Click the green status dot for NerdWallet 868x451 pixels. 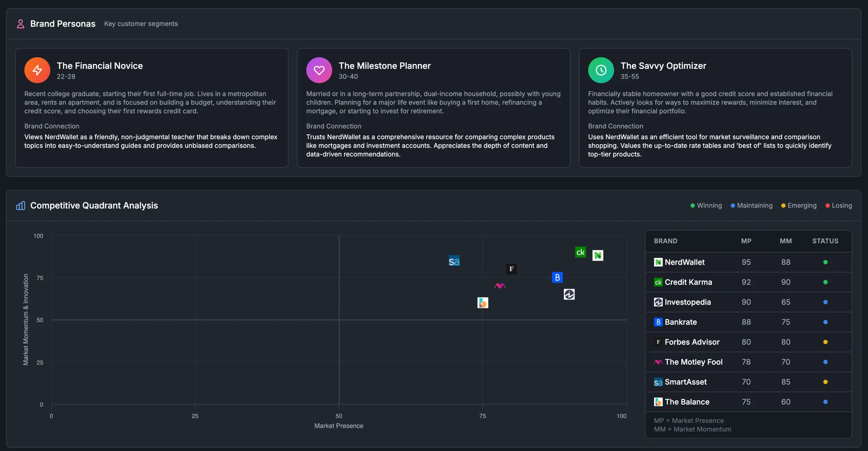(825, 262)
